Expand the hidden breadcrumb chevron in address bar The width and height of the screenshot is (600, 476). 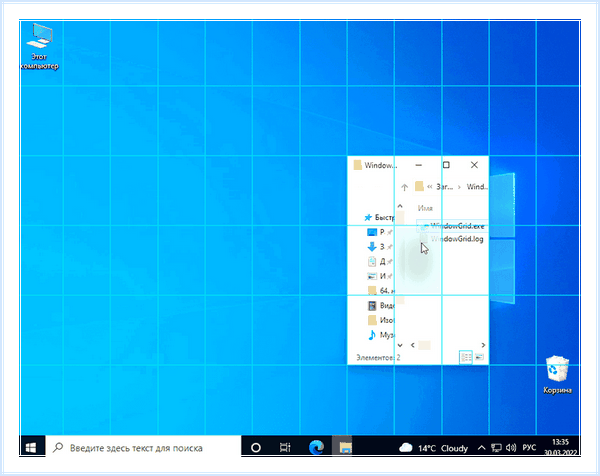pos(429,187)
